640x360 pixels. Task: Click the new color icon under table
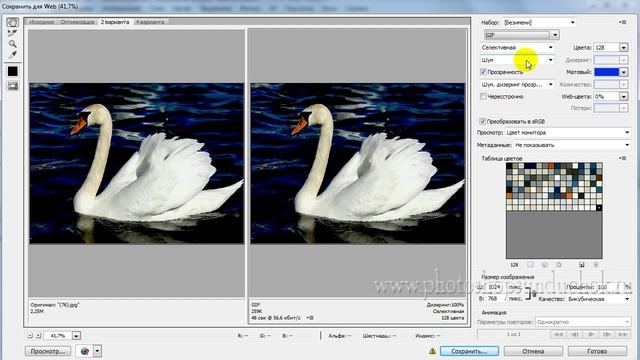581,264
